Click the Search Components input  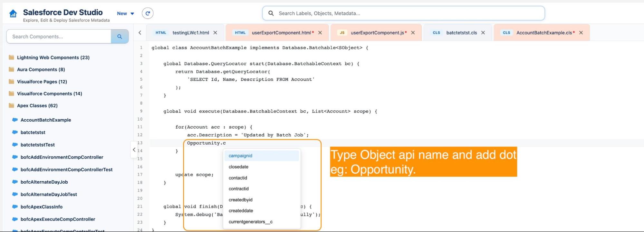click(59, 36)
